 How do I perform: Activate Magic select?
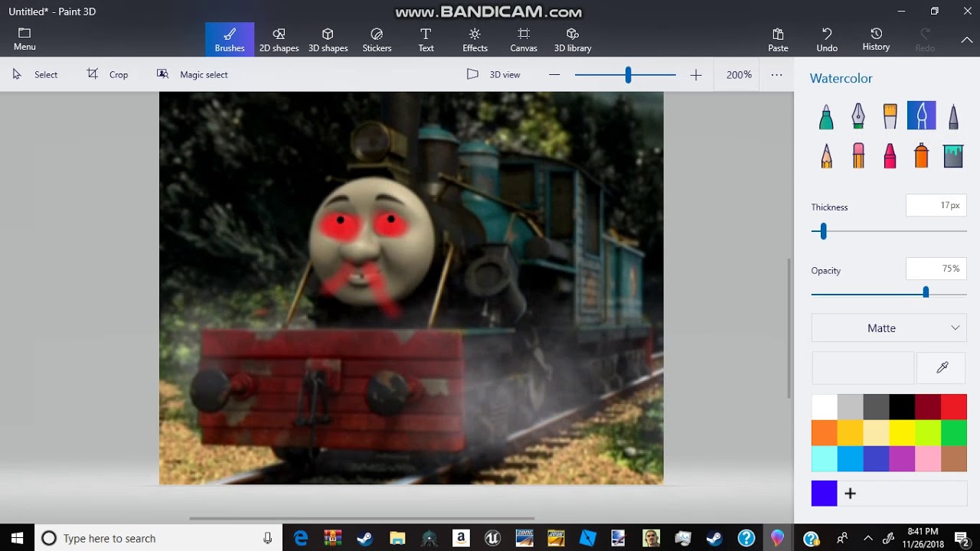[192, 74]
